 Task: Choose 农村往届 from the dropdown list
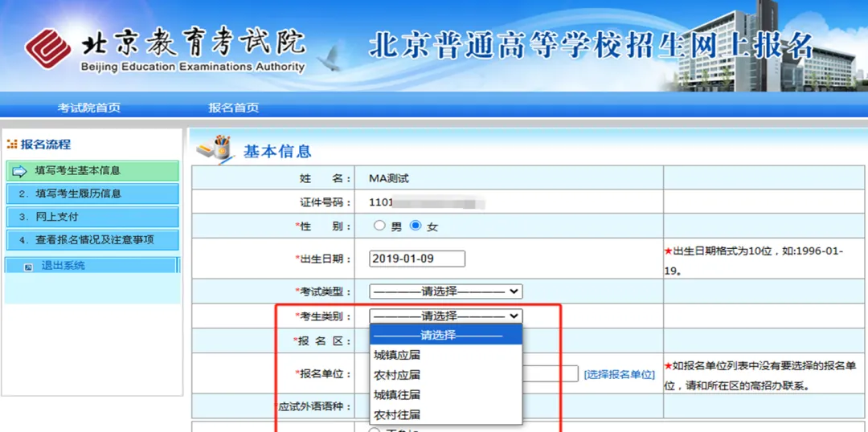point(446,414)
